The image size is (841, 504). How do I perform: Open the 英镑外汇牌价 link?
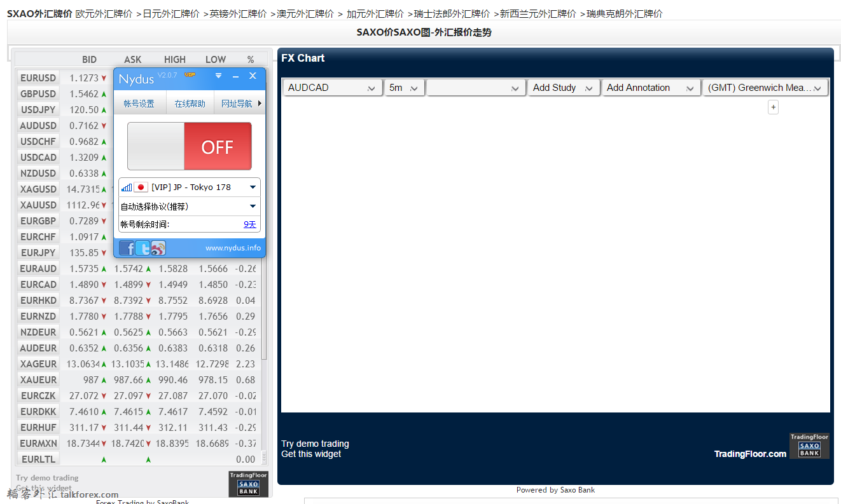[238, 13]
